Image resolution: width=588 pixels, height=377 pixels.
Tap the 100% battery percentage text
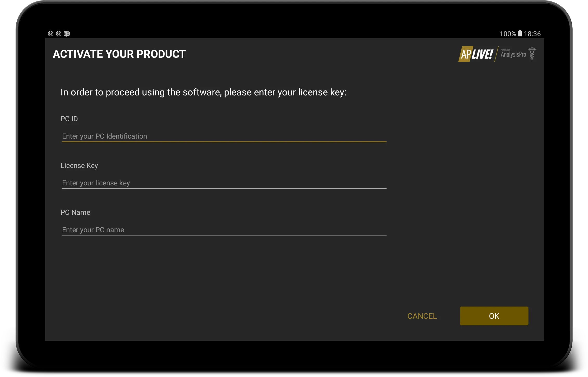click(x=508, y=34)
